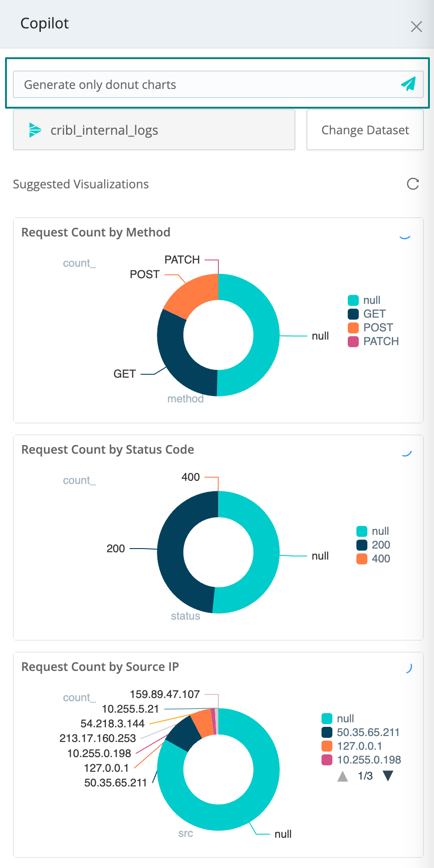Close the Copilot panel
Viewport: 434px width, 868px height.
(417, 27)
